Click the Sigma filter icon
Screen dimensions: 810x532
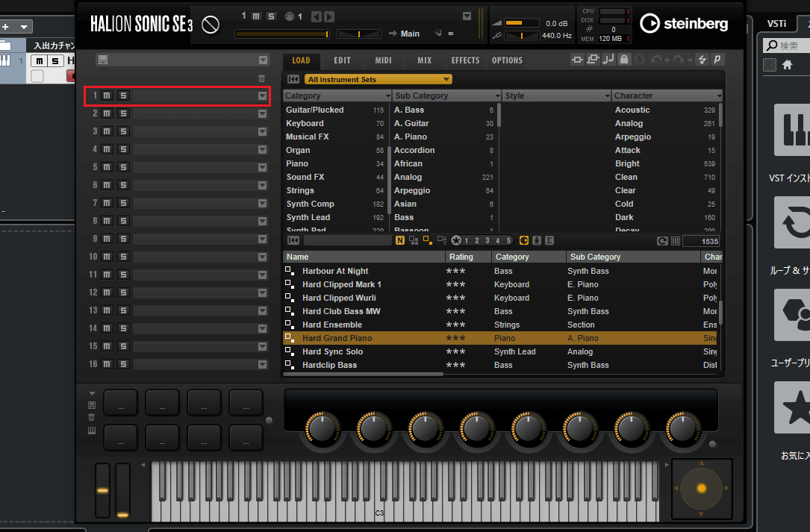549,240
